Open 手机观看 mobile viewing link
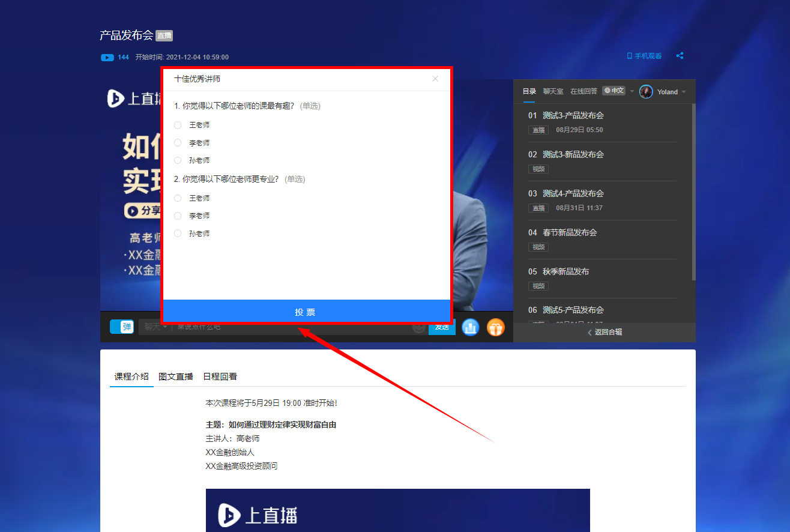 (644, 56)
